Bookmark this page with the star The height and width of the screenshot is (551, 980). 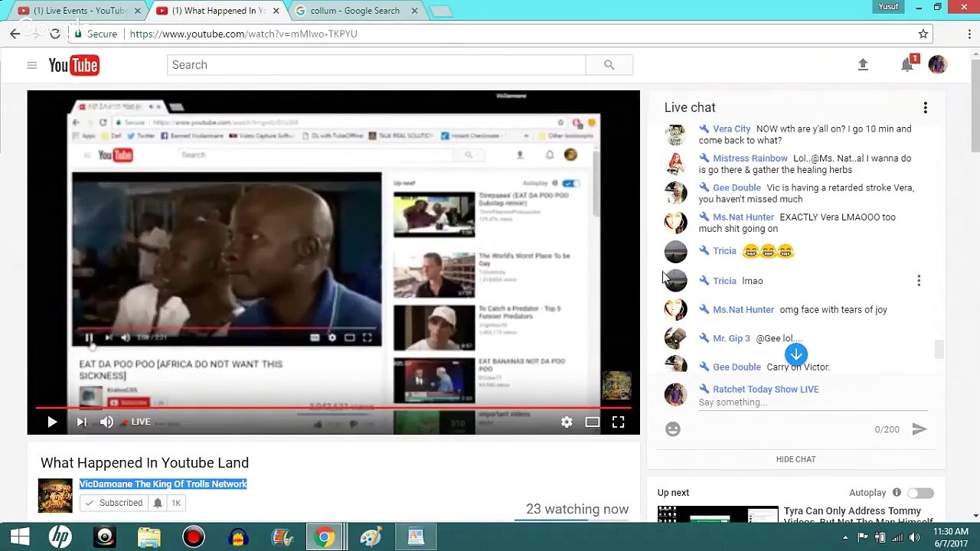click(x=923, y=34)
